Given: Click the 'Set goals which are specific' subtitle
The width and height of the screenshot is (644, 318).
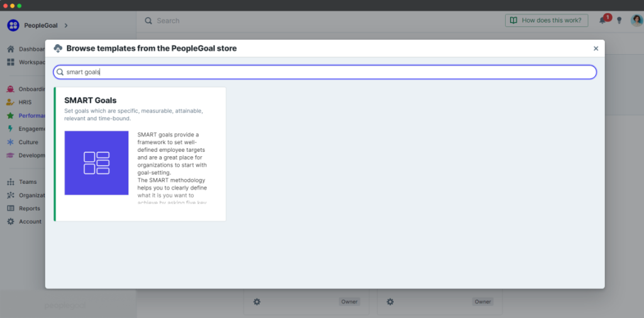Looking at the screenshot, I should tap(133, 115).
